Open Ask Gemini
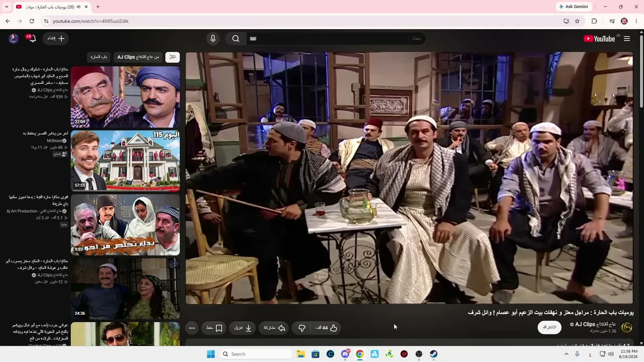The image size is (644, 362). coord(573,7)
